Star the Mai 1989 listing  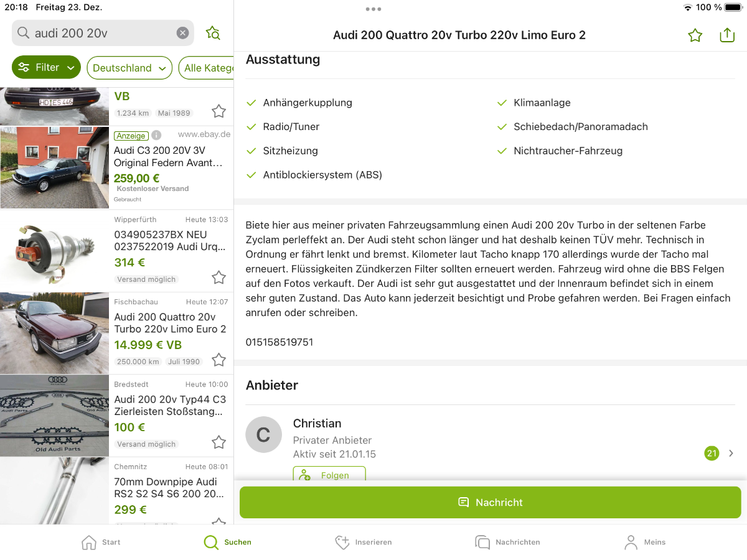click(x=218, y=111)
